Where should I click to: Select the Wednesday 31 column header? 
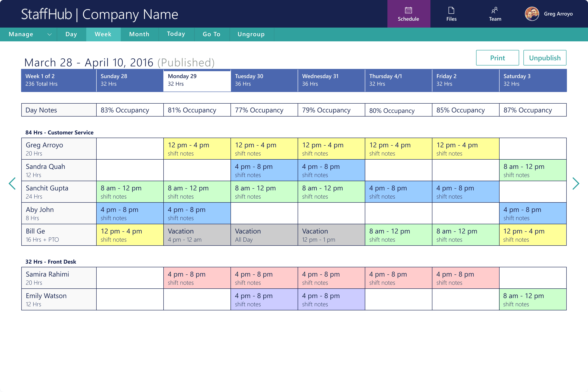coord(331,81)
